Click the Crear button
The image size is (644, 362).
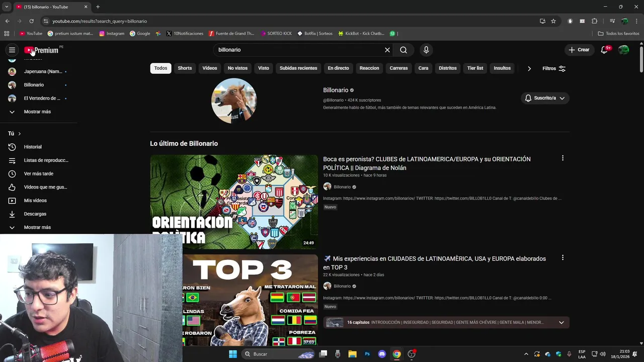(579, 50)
